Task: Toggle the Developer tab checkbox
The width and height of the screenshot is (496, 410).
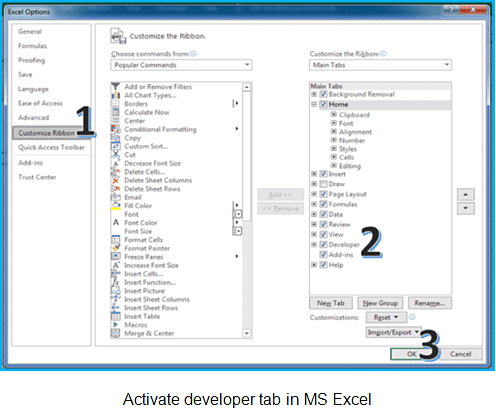Action: point(323,245)
